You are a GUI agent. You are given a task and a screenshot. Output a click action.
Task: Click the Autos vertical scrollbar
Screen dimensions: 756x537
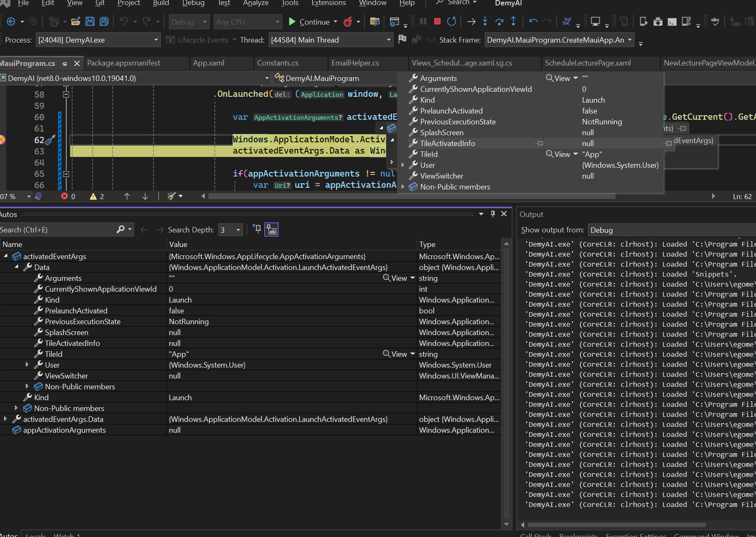[x=506, y=383]
